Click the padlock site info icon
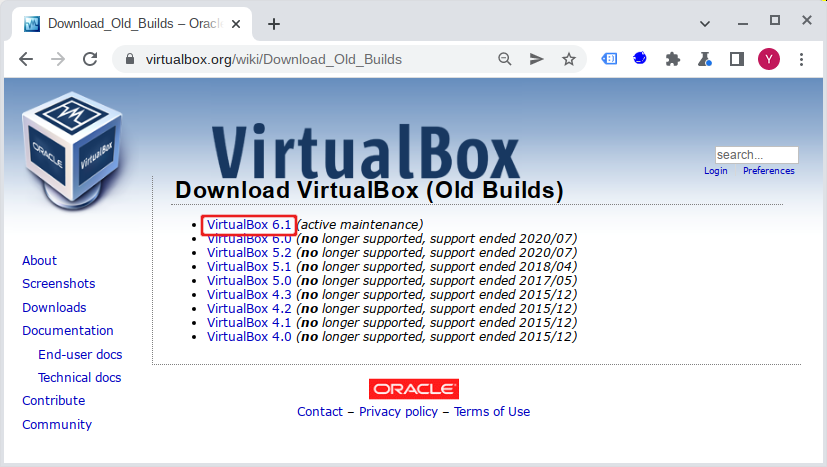The width and height of the screenshot is (827, 467). (130, 59)
